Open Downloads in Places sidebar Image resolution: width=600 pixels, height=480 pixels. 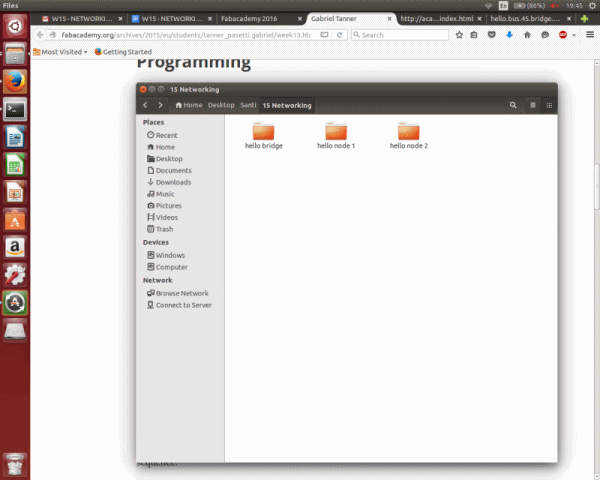pyautogui.click(x=169, y=182)
